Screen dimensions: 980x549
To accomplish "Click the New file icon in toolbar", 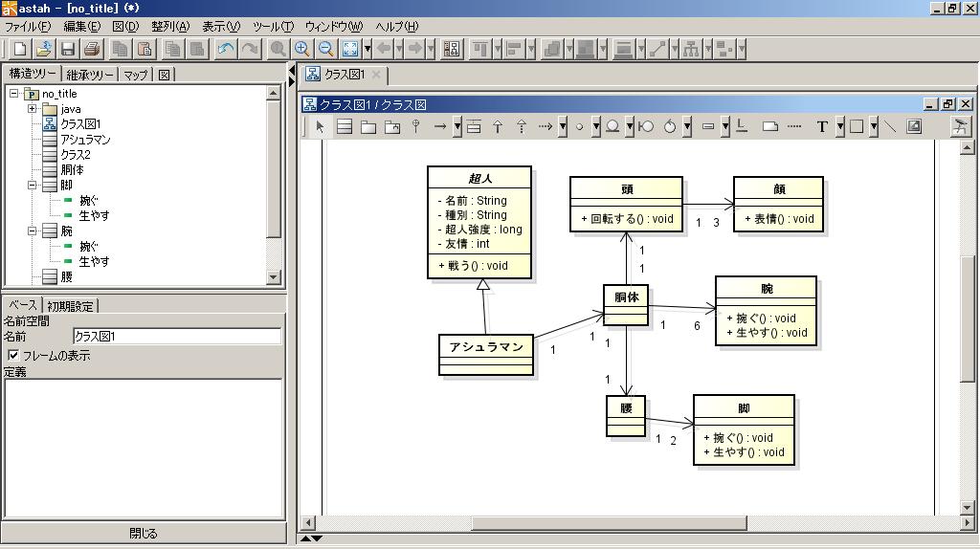I will [x=21, y=49].
